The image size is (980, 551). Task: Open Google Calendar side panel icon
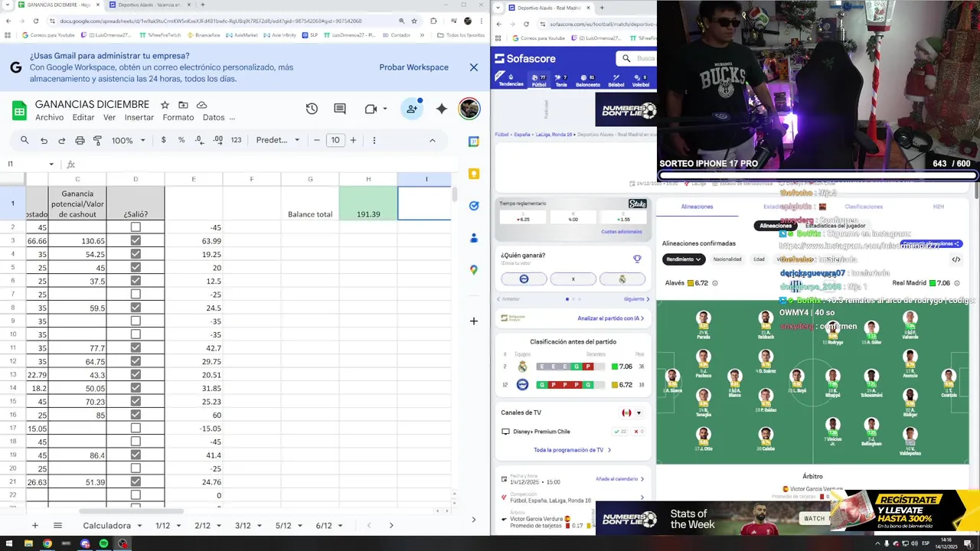click(x=474, y=142)
